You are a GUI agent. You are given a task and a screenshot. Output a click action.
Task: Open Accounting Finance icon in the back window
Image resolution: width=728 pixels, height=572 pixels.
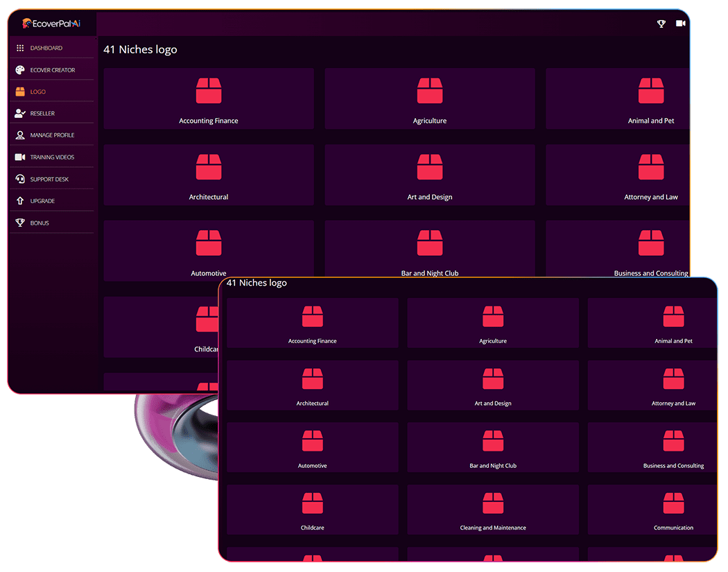209,91
